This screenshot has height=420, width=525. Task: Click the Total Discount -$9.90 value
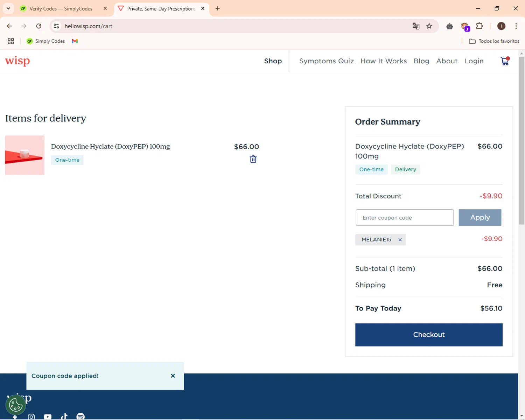[x=491, y=196]
